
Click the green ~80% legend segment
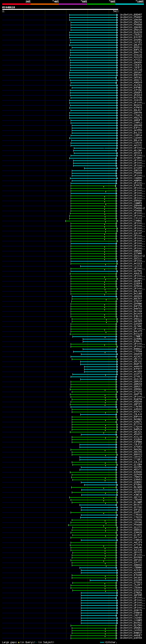[x=101, y=4]
